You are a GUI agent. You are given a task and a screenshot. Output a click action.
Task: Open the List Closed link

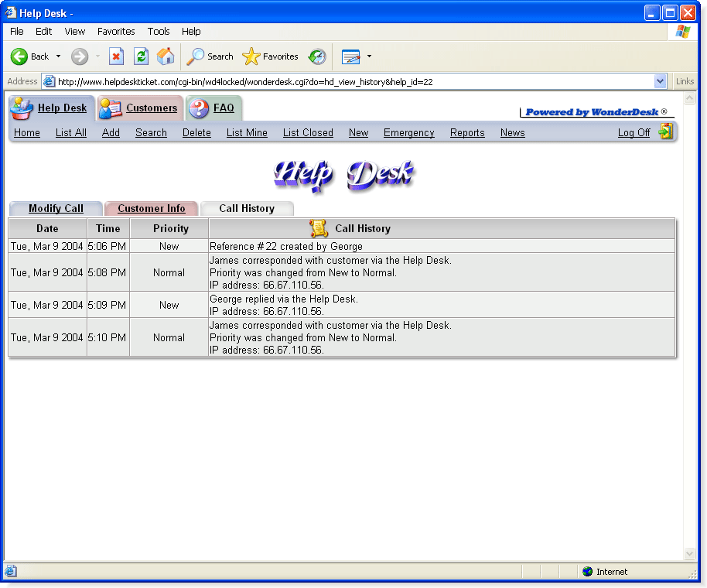pos(308,132)
